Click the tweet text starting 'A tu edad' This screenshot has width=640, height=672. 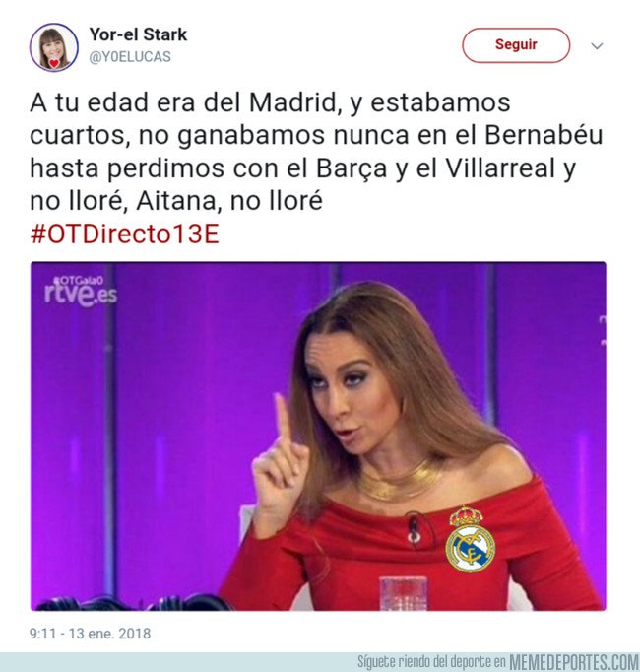click(x=317, y=152)
